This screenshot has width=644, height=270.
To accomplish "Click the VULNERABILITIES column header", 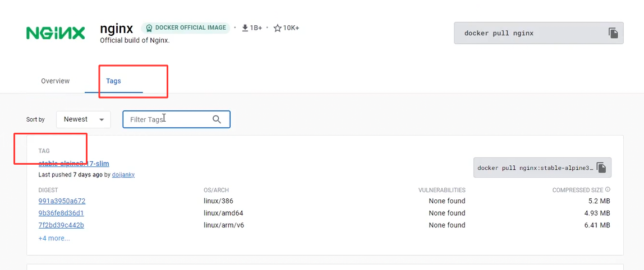I will pyautogui.click(x=442, y=190).
